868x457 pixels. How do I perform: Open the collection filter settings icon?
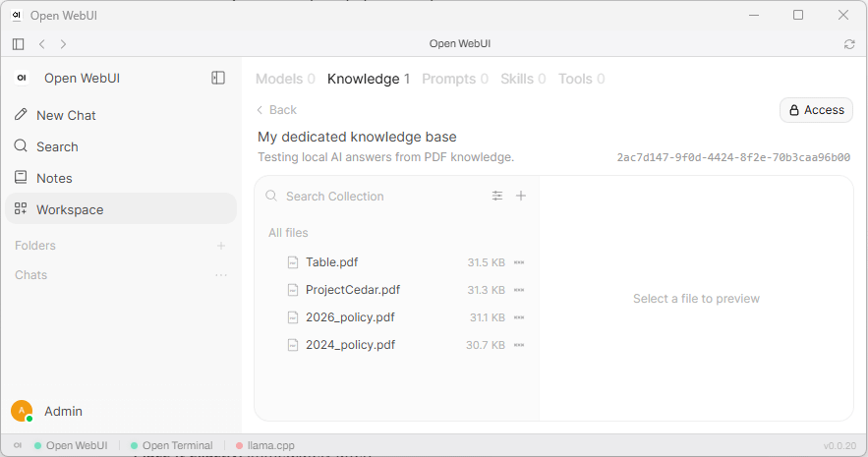coord(497,196)
